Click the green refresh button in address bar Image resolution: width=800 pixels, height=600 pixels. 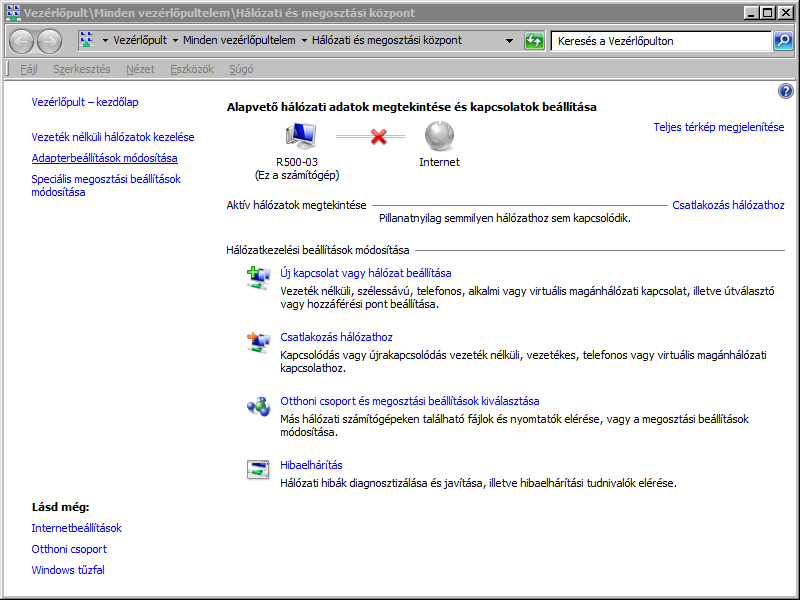click(535, 41)
